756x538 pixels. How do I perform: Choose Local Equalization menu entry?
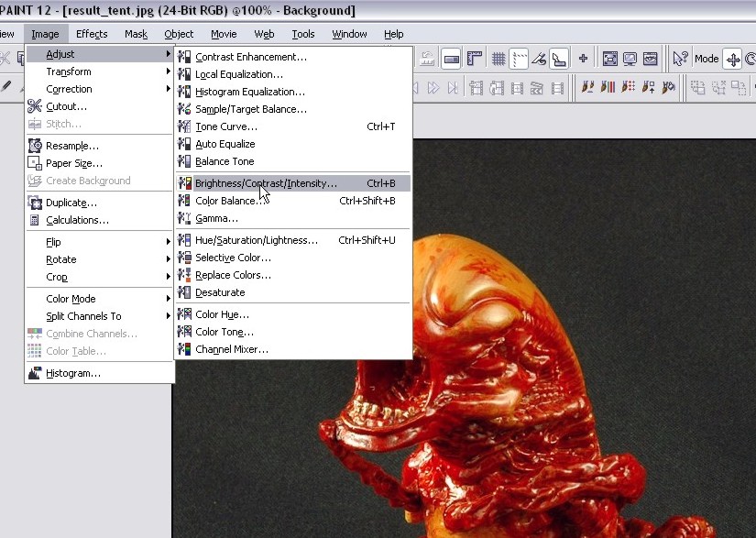293,74
